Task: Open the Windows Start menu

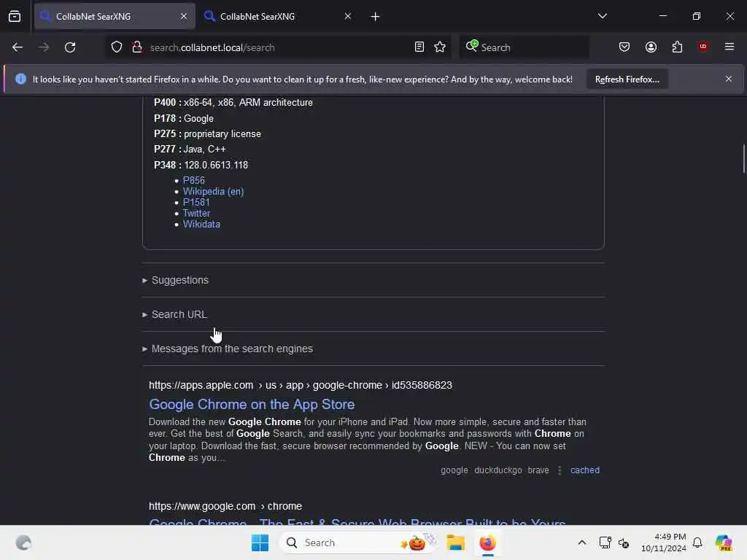Action: click(260, 542)
